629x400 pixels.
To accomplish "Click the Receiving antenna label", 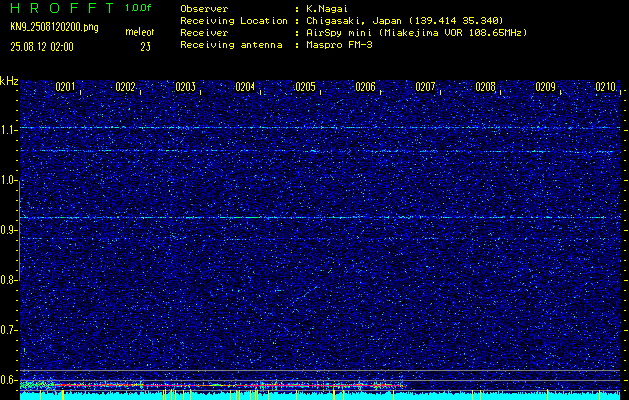I will pyautogui.click(x=231, y=45).
